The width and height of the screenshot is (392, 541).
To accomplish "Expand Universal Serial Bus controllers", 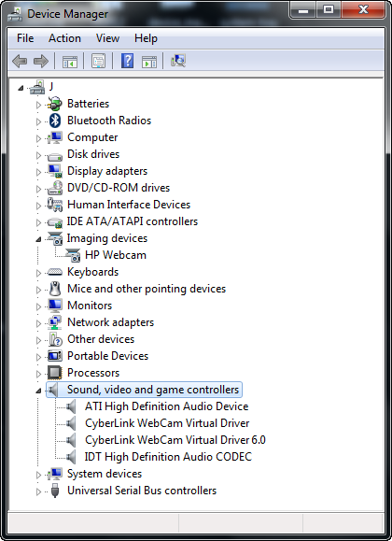I will tap(38, 491).
